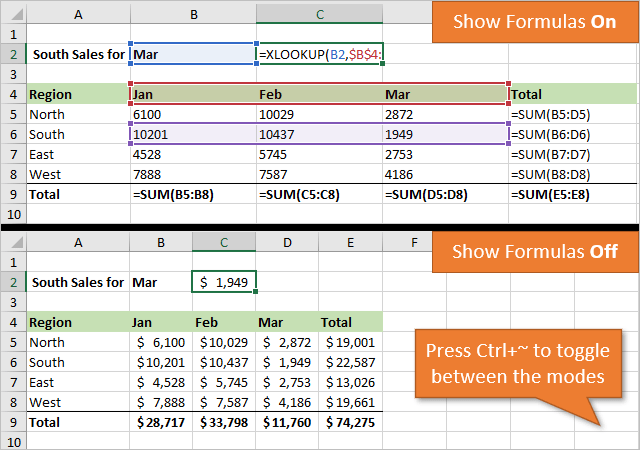Image resolution: width=640 pixels, height=450 pixels.
Task: Select row 5 header in the bottom sheet
Action: [12, 343]
